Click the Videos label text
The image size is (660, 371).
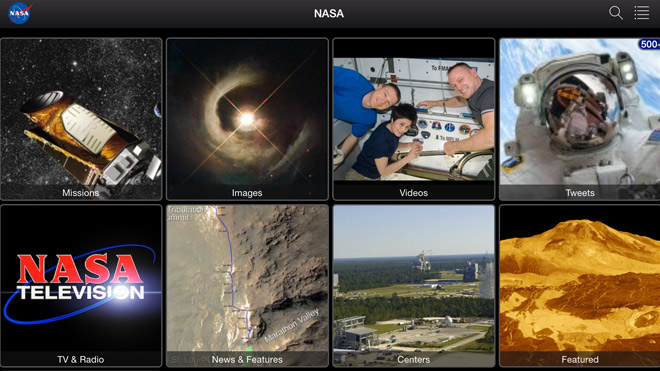[x=413, y=193]
